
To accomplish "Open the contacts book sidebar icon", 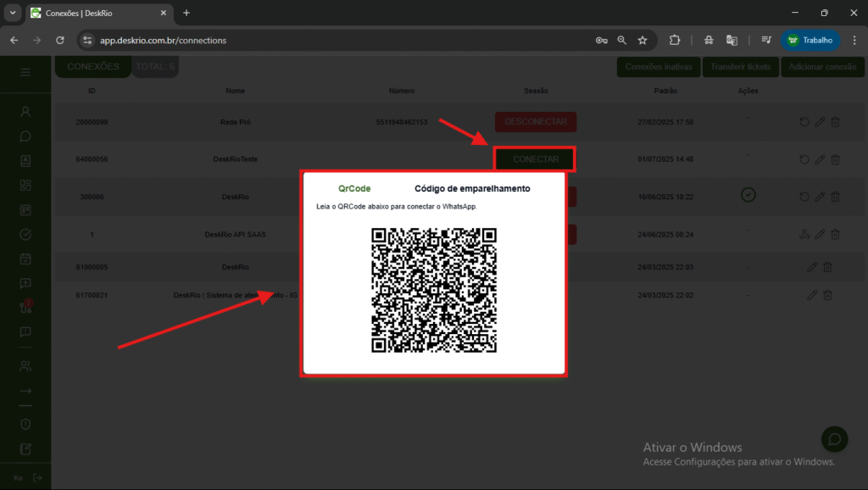I will 25,160.
